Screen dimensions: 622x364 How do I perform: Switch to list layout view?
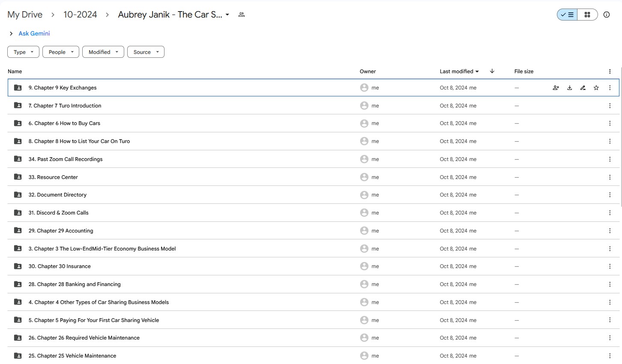tap(567, 15)
